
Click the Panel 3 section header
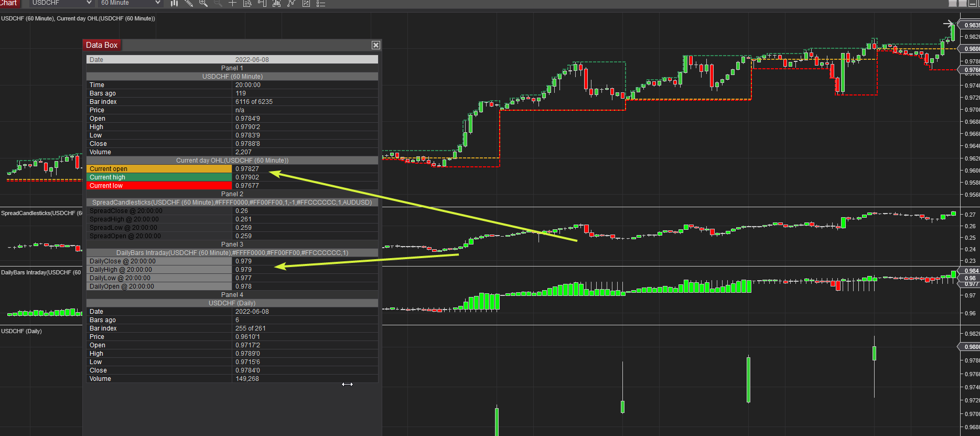[x=232, y=244]
